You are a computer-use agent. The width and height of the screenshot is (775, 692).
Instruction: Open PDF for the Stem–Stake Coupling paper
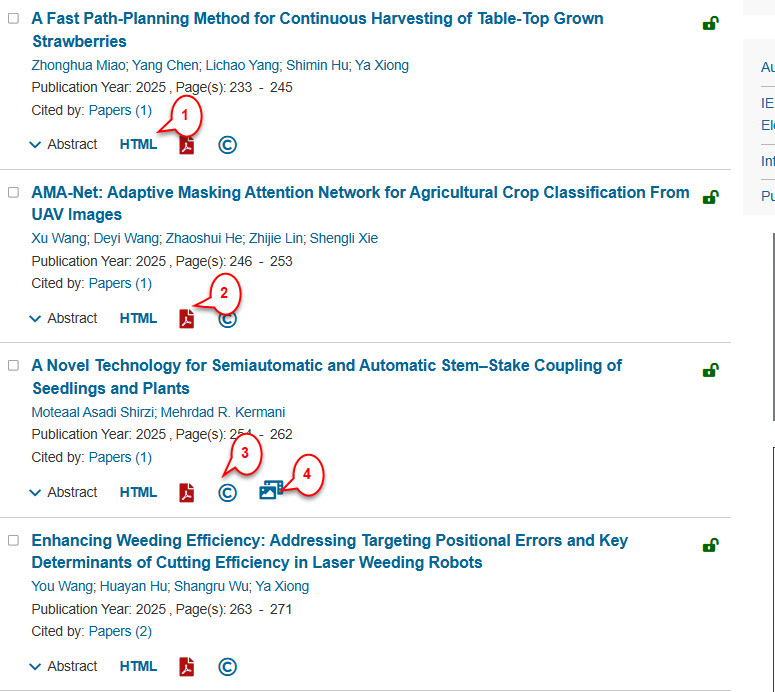point(186,493)
